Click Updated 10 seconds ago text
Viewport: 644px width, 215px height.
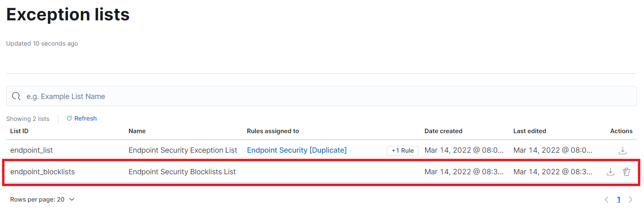coord(42,44)
